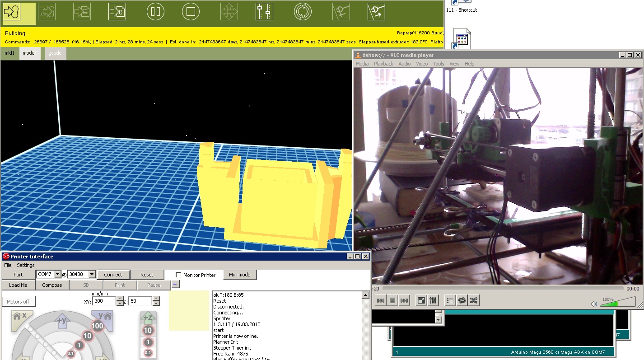Click the generate G-code toolbar icon

point(117,12)
